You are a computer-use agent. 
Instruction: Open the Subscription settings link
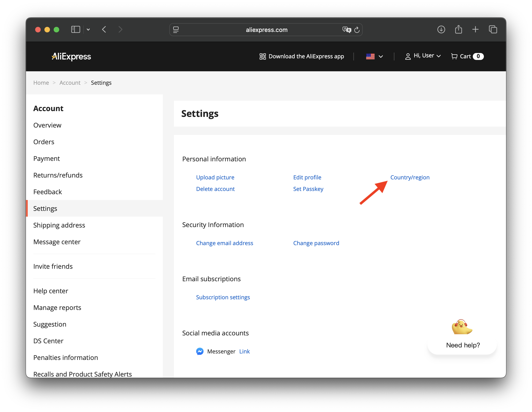(223, 297)
